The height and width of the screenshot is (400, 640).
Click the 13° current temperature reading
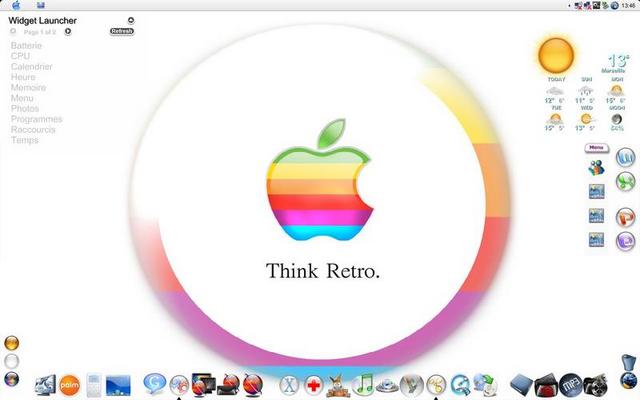(x=618, y=61)
